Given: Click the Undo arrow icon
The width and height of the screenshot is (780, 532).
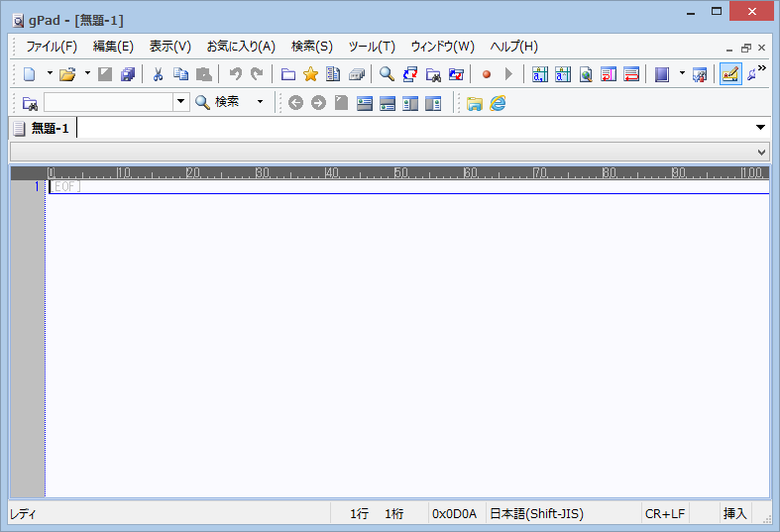Looking at the screenshot, I should point(235,74).
